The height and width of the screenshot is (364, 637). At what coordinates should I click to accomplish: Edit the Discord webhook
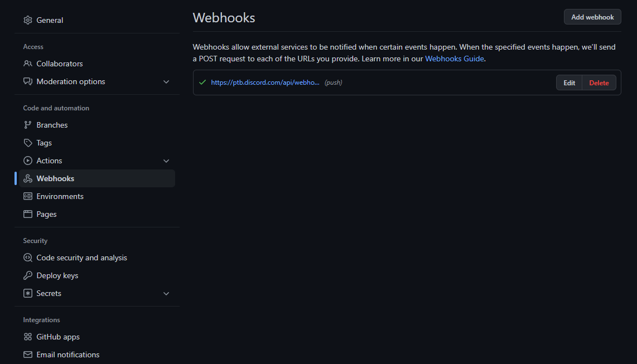tap(569, 82)
